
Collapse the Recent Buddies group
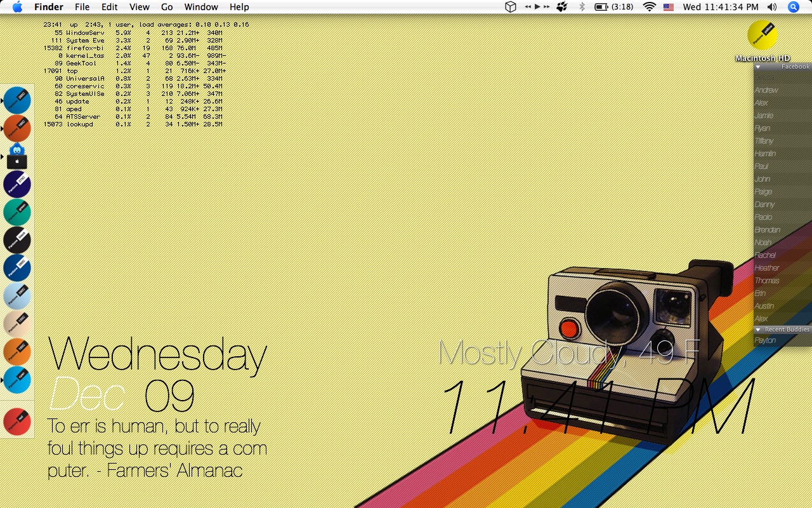click(x=758, y=330)
